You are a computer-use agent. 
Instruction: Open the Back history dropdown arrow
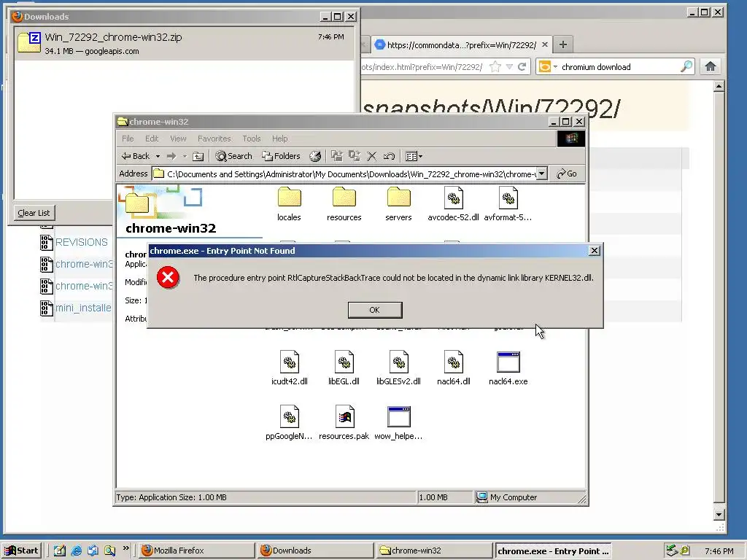(158, 156)
